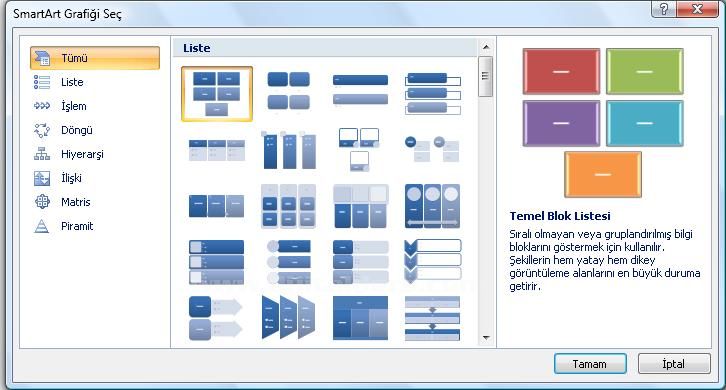Select the Tümü category

click(95, 58)
